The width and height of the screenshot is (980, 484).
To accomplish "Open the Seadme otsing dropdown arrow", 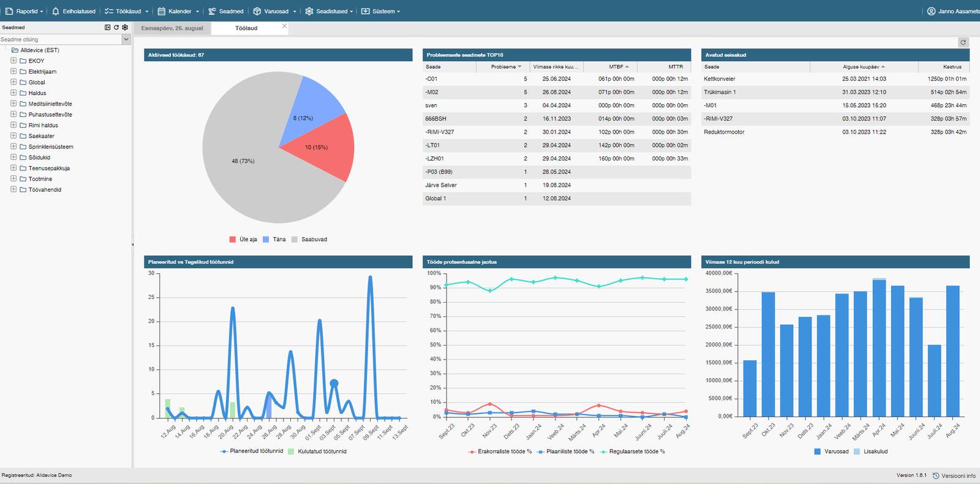I will [126, 39].
